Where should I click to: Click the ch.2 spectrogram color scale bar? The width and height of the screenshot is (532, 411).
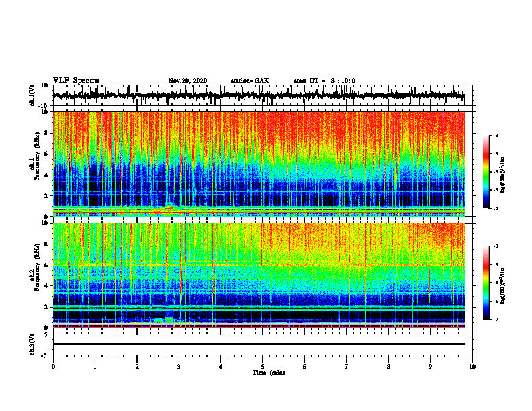486,283
